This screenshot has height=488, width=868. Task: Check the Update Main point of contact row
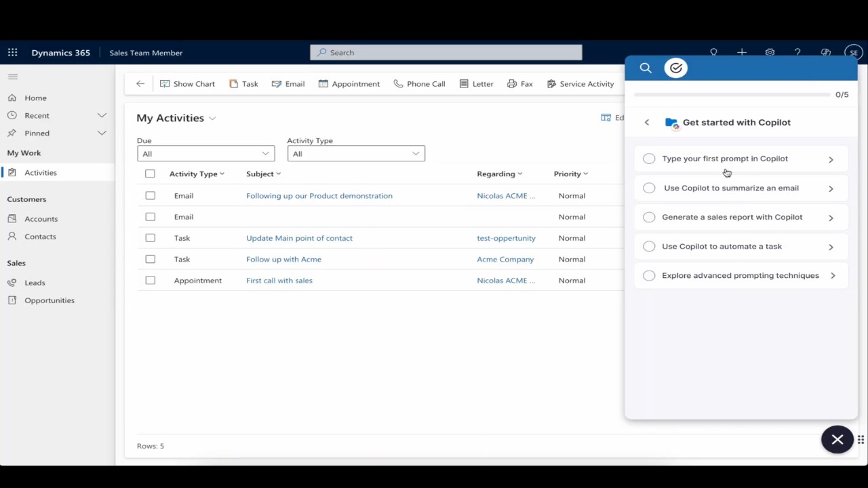pyautogui.click(x=150, y=238)
